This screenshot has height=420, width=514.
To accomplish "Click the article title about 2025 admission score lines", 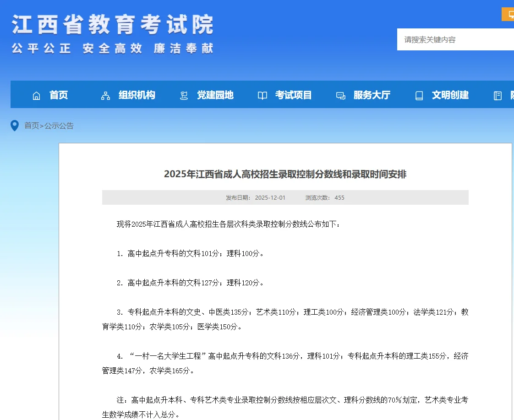I will click(285, 175).
